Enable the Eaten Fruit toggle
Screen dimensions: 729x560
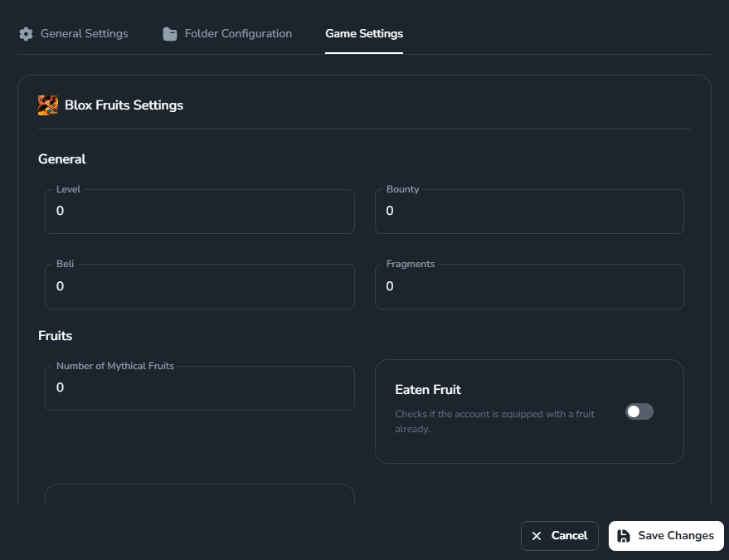(639, 411)
